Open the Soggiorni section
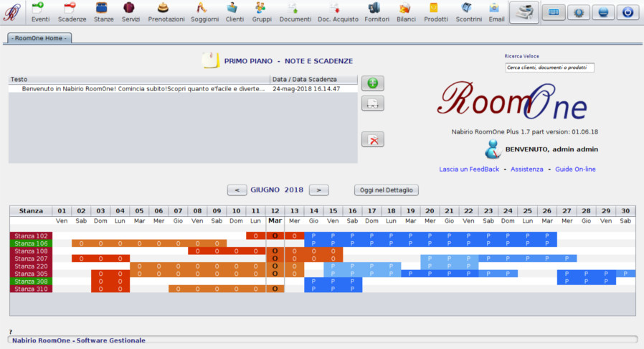The image size is (644, 349). tap(204, 12)
